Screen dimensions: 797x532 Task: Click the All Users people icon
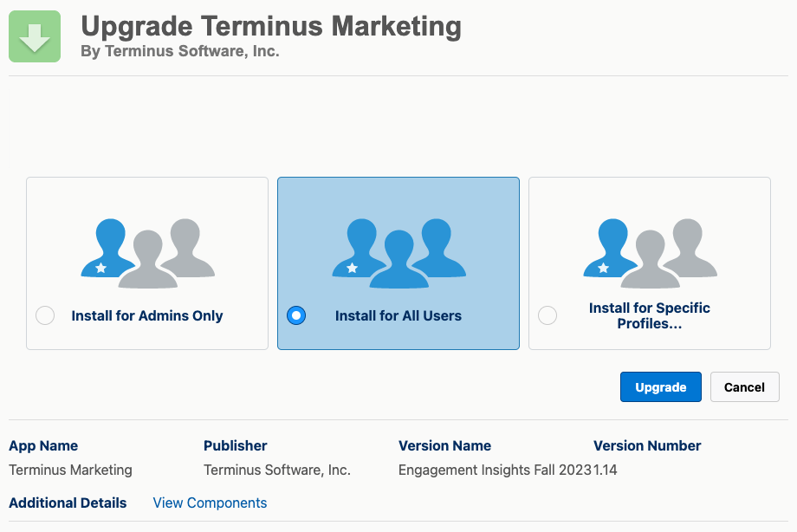point(399,253)
